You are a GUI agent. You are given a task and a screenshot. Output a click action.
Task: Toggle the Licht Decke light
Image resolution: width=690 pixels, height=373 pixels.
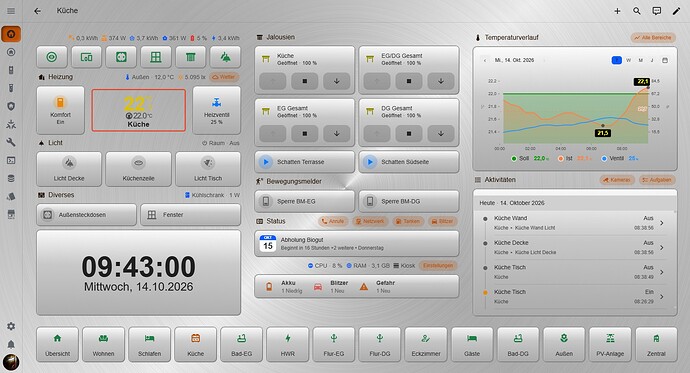[x=69, y=169]
